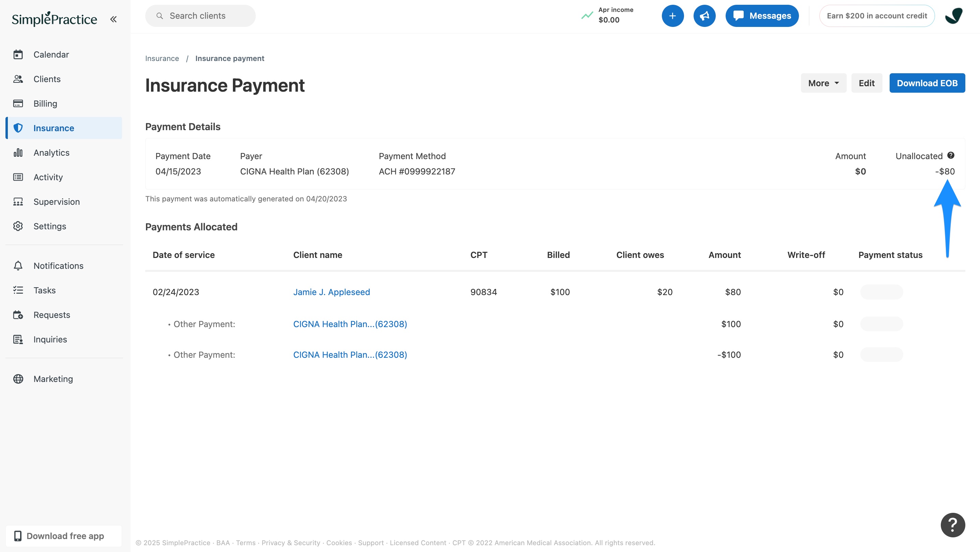Viewport: 980px width, 552px height.
Task: Click the Supervision icon
Action: point(18,201)
